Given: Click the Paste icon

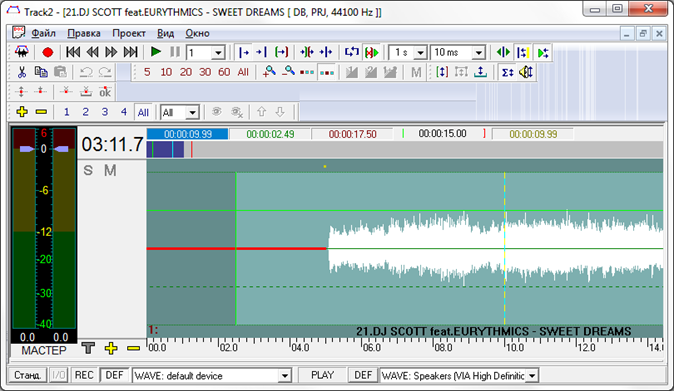Looking at the screenshot, I should 60,72.
